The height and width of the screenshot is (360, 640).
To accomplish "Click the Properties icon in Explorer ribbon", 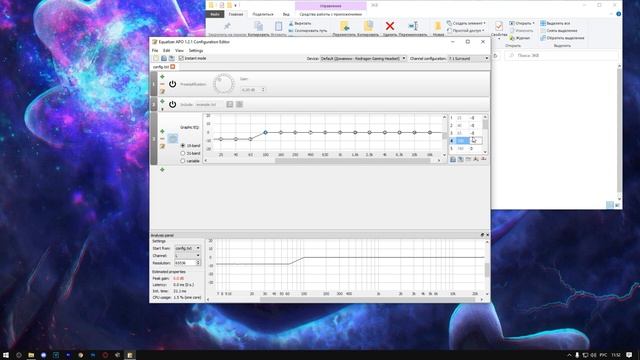I will [x=499, y=26].
